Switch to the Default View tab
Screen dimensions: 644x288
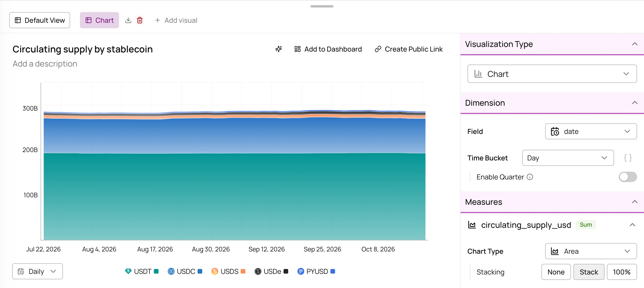pyautogui.click(x=40, y=20)
